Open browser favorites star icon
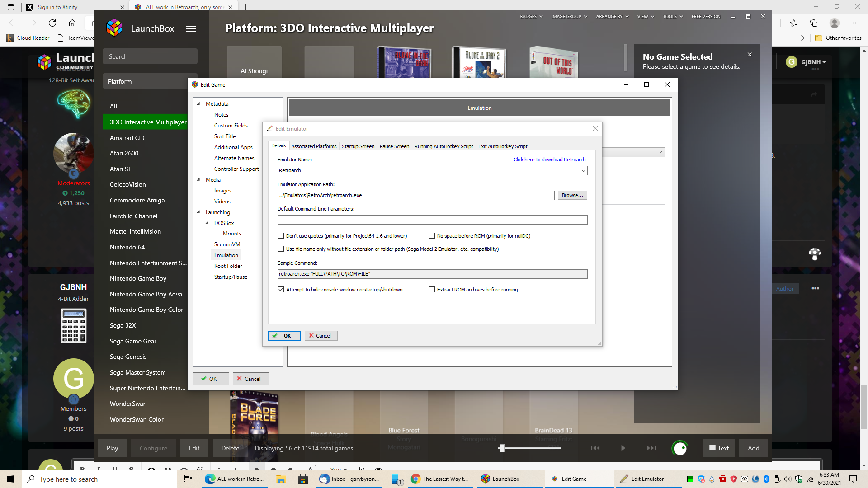868x488 pixels. 794,23
